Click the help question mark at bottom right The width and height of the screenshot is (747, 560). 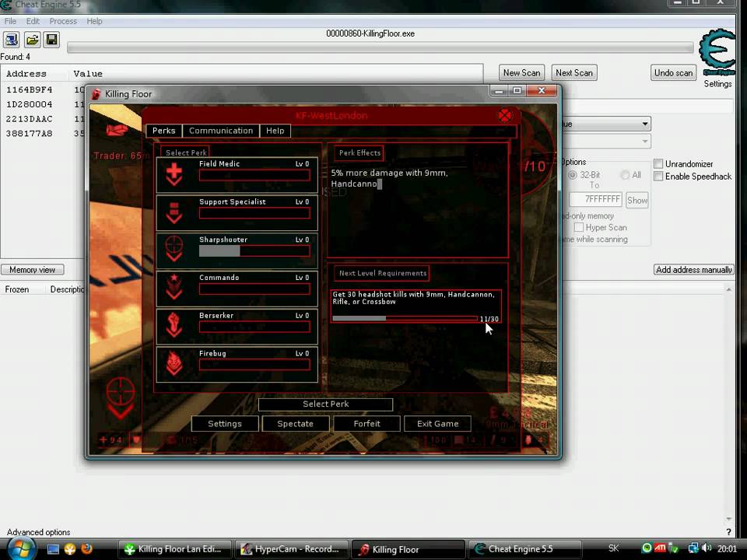[728, 532]
